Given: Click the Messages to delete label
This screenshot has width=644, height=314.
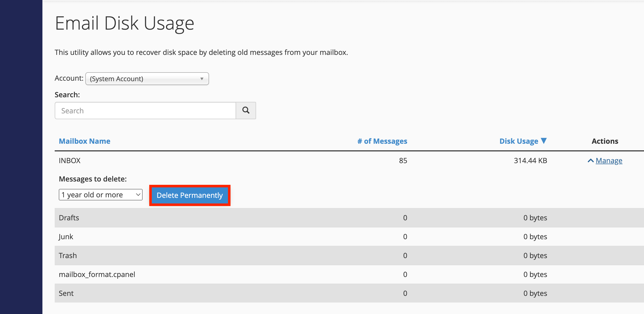Looking at the screenshot, I should point(93,179).
